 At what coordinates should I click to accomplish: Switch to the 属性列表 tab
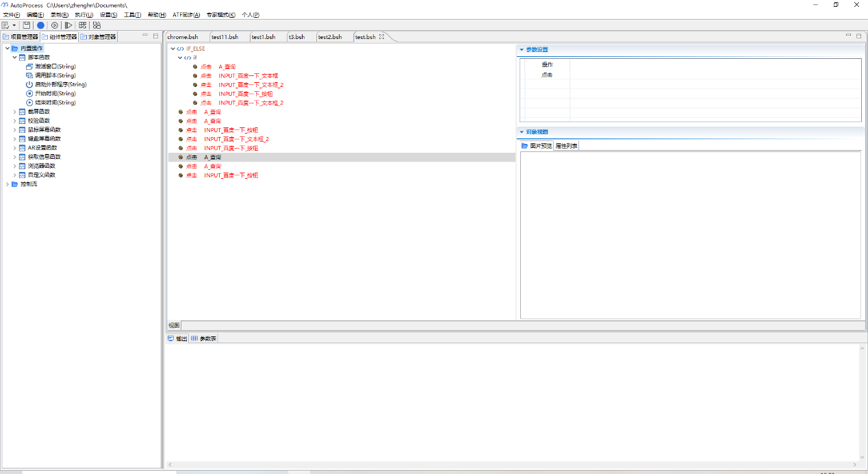pyautogui.click(x=566, y=146)
